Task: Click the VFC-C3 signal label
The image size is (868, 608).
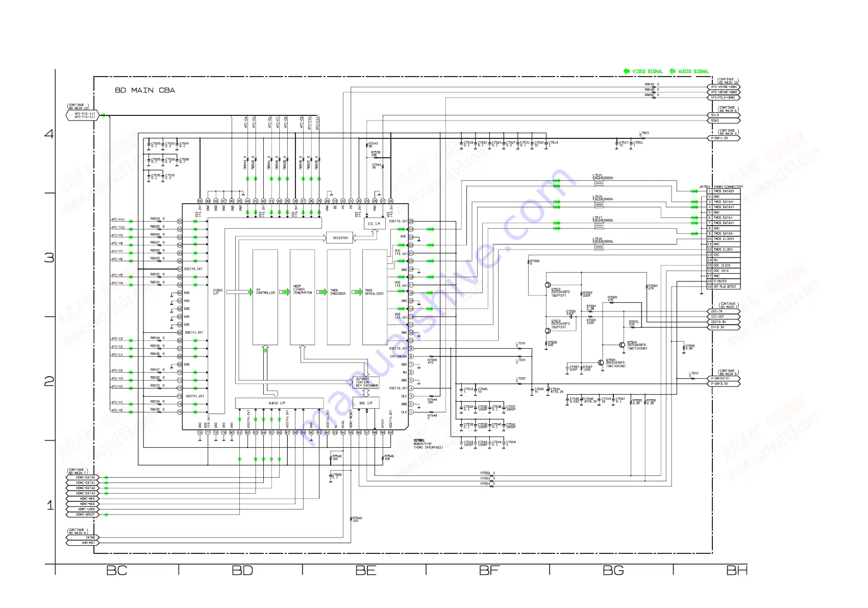Action: pos(117,339)
